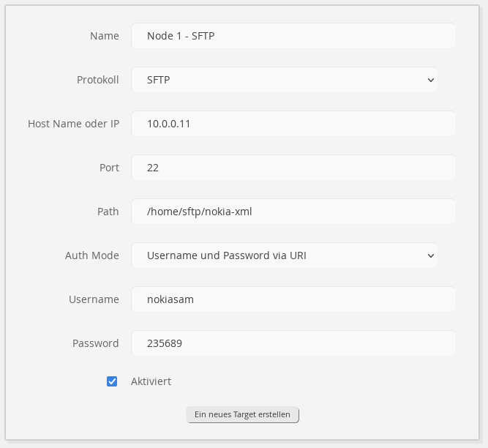This screenshot has width=488, height=448.
Task: Click the Password label
Action: point(95,343)
